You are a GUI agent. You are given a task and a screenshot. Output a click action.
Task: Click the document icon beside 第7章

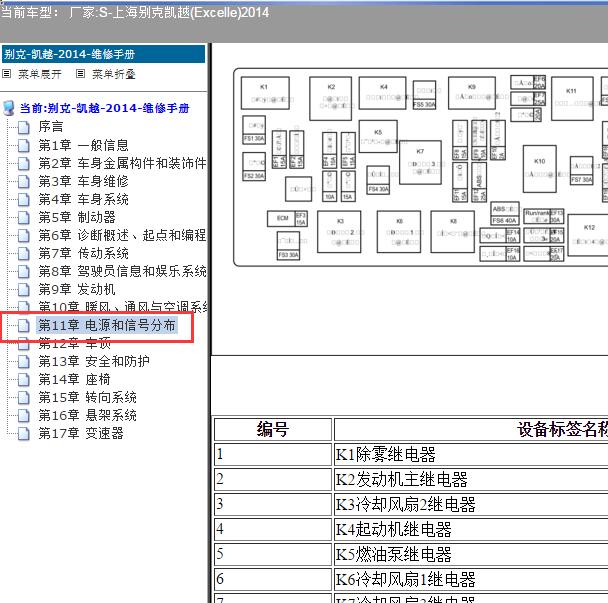pyautogui.click(x=24, y=253)
